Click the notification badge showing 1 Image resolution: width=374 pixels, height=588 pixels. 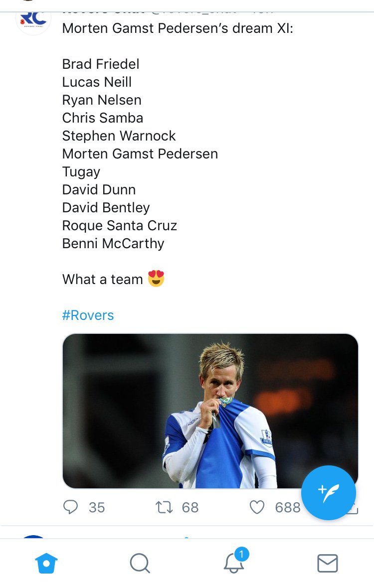pos(241,554)
